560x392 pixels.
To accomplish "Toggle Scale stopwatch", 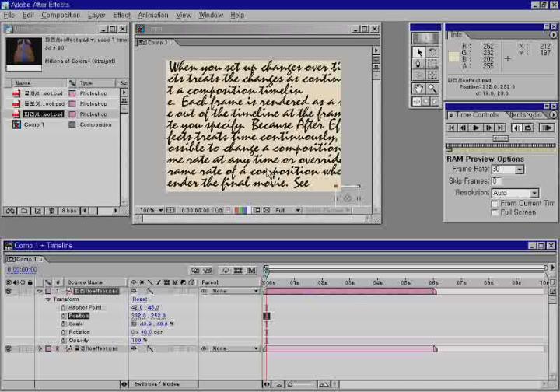I will coord(64,324).
